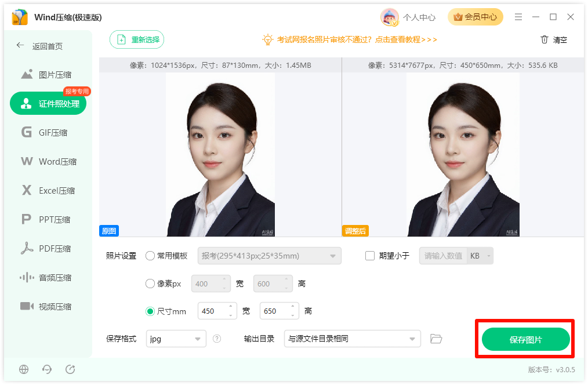Click the globe icon at bottom left
This screenshot has height=385, width=588.
pos(24,369)
